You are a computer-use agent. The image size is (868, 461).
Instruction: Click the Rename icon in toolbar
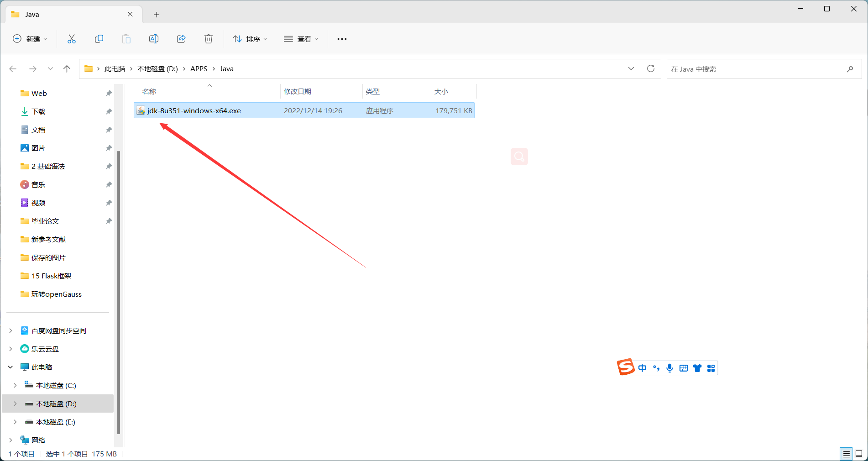click(154, 39)
